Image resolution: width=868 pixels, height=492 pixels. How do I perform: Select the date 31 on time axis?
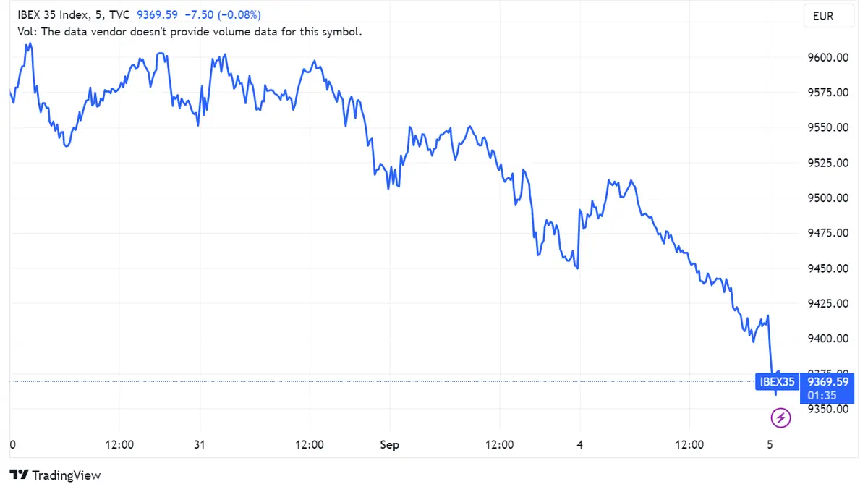pos(199,445)
